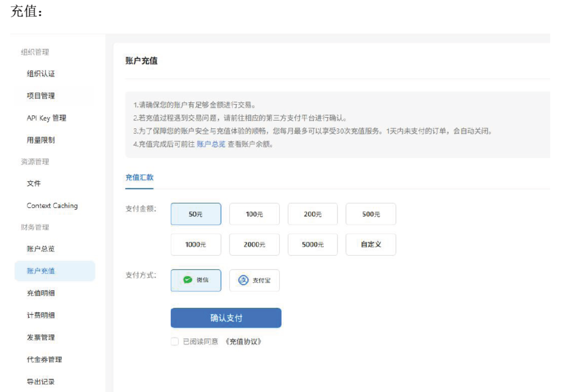Tick the 已阅读同意 agreement checkbox
The image size is (568, 392).
(x=174, y=342)
